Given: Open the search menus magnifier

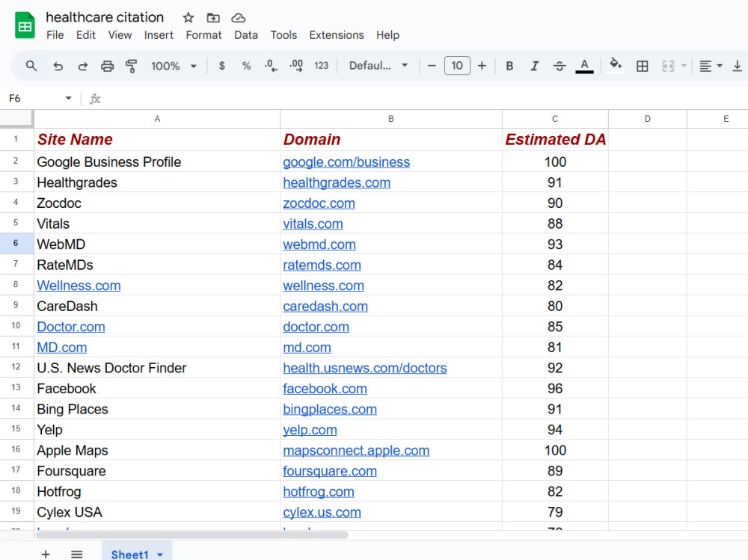Looking at the screenshot, I should tap(31, 66).
